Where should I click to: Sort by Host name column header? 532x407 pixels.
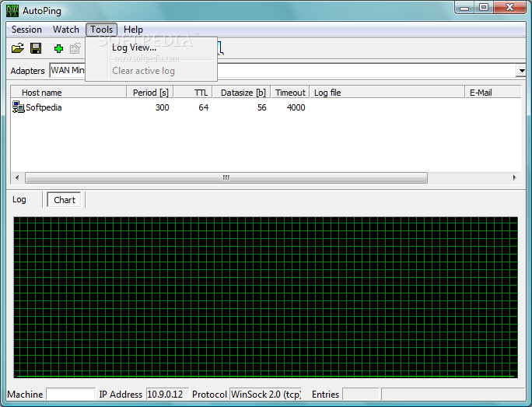(68, 93)
